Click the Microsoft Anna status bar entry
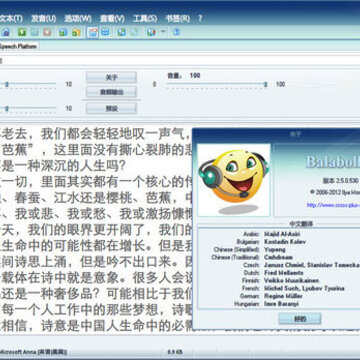Screen dimensions: 360x360 pyautogui.click(x=33, y=352)
